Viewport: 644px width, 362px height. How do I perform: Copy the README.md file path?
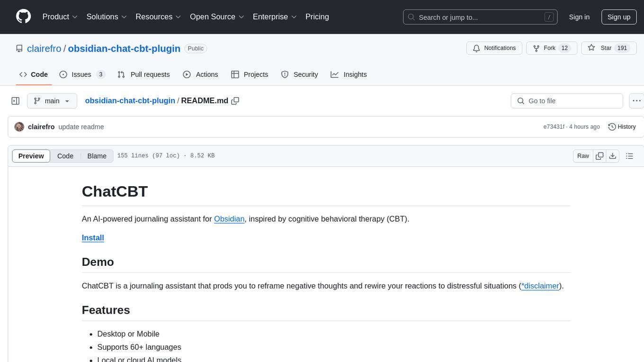pyautogui.click(x=235, y=101)
